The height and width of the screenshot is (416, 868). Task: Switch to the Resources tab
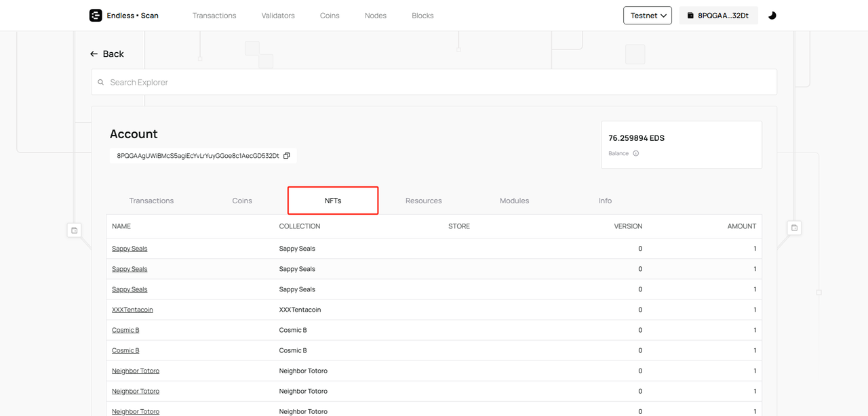[x=423, y=201]
